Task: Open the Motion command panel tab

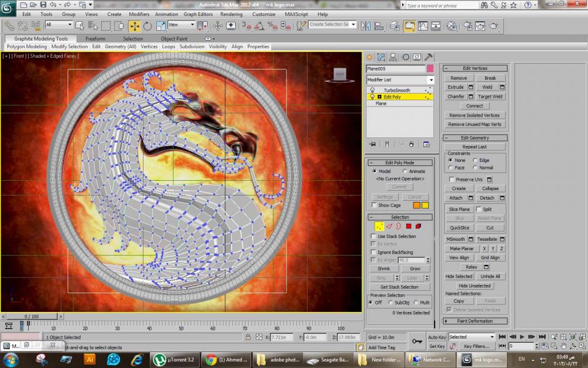Action: tap(405, 57)
